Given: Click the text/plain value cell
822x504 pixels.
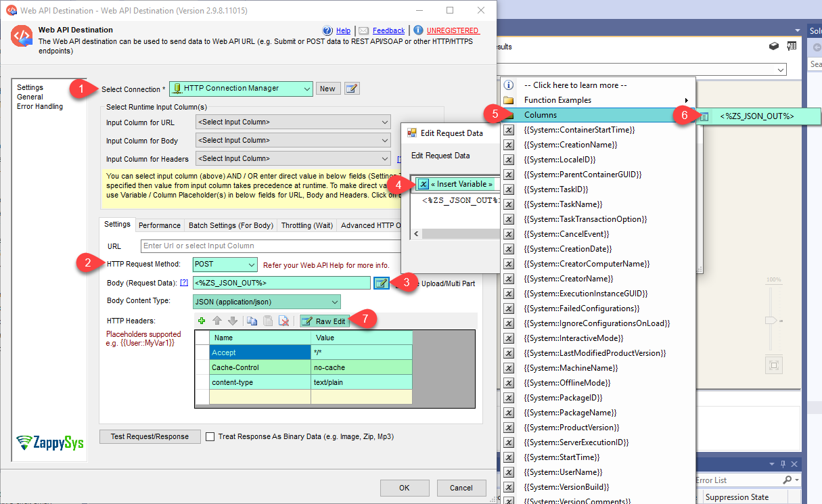Looking at the screenshot, I should (x=361, y=382).
